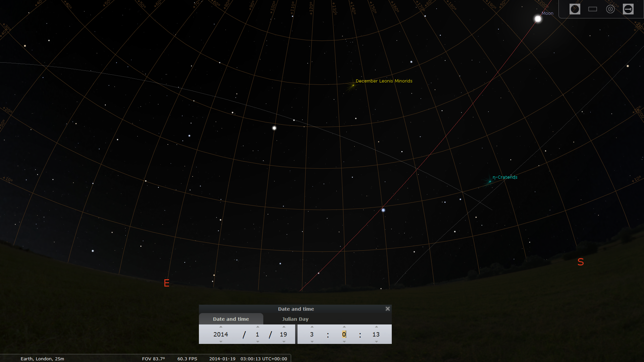Click the location text Earth, London, 25m
644x362 pixels.
[42, 359]
